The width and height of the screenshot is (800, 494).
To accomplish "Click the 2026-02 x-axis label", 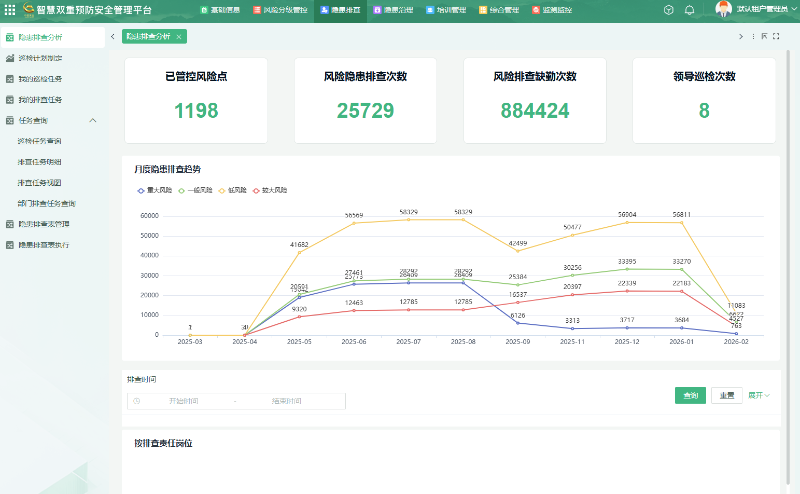I will pyautogui.click(x=736, y=341).
